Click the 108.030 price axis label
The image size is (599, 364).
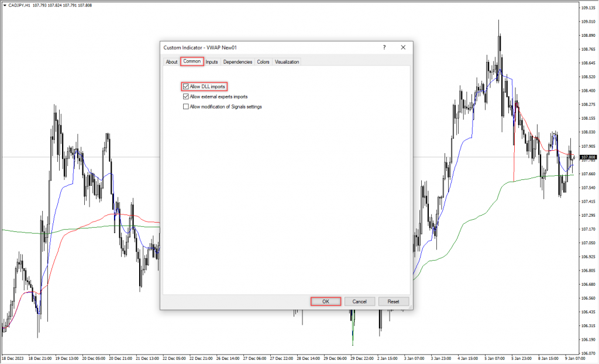pyautogui.click(x=588, y=132)
